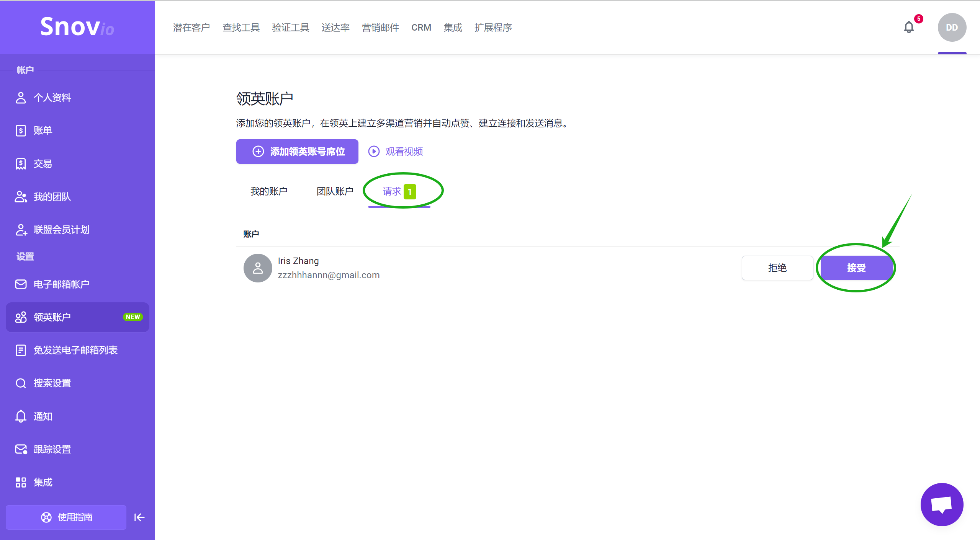This screenshot has width=980, height=540.
Task: Accept request with the 接受 button
Action: point(856,268)
